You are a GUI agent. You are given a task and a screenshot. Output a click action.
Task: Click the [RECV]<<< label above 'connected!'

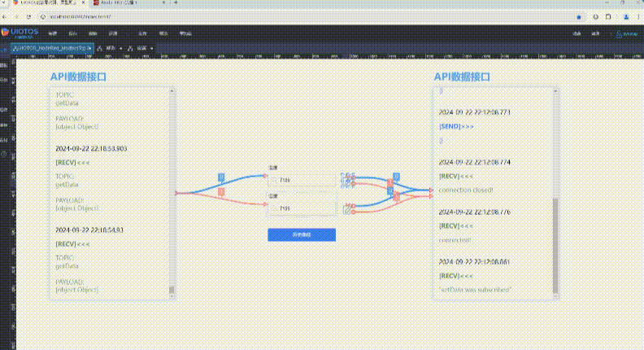(456, 226)
